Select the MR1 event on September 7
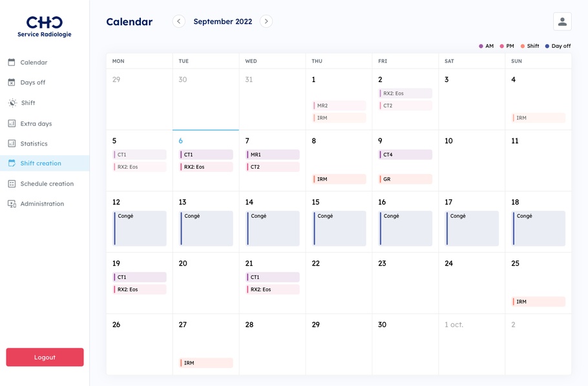The width and height of the screenshot is (588, 386). (x=272, y=155)
